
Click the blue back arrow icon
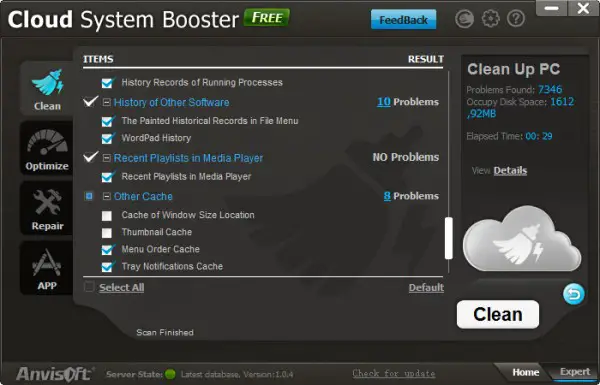[573, 294]
